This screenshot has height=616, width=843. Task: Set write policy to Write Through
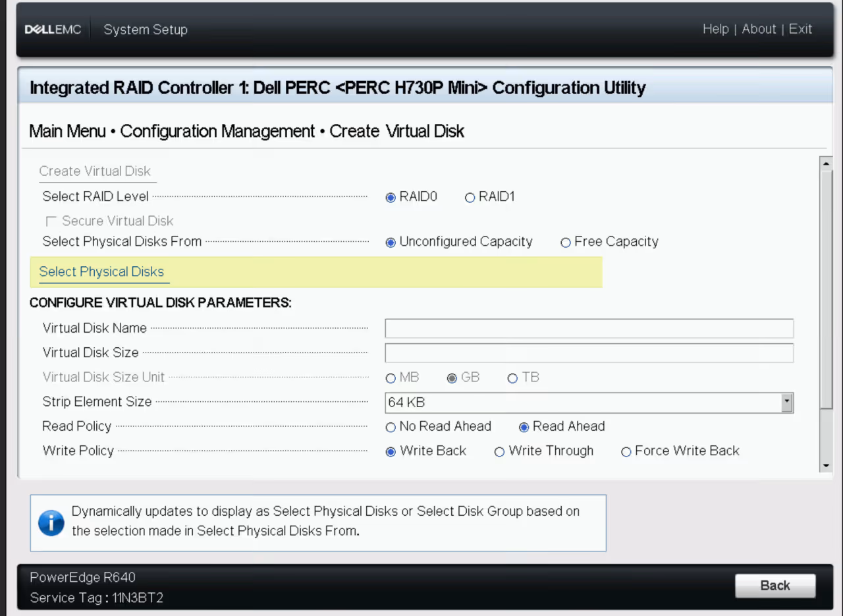499,452
